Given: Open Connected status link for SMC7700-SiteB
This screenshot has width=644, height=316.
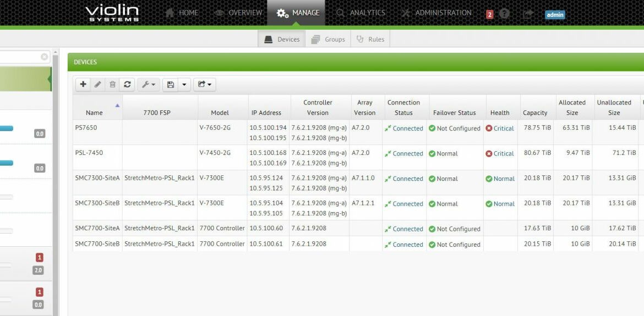Looking at the screenshot, I should [x=408, y=244].
